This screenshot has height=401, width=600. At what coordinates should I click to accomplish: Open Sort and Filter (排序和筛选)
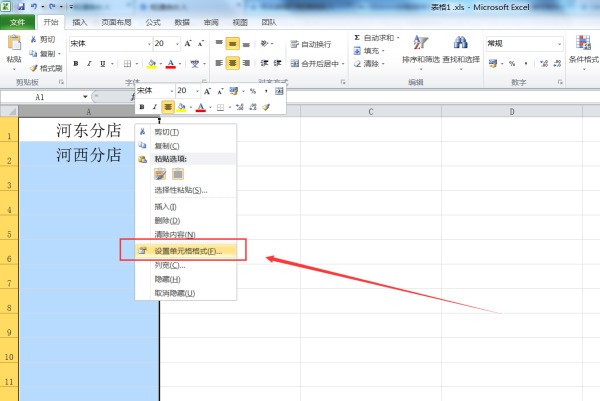[421, 52]
